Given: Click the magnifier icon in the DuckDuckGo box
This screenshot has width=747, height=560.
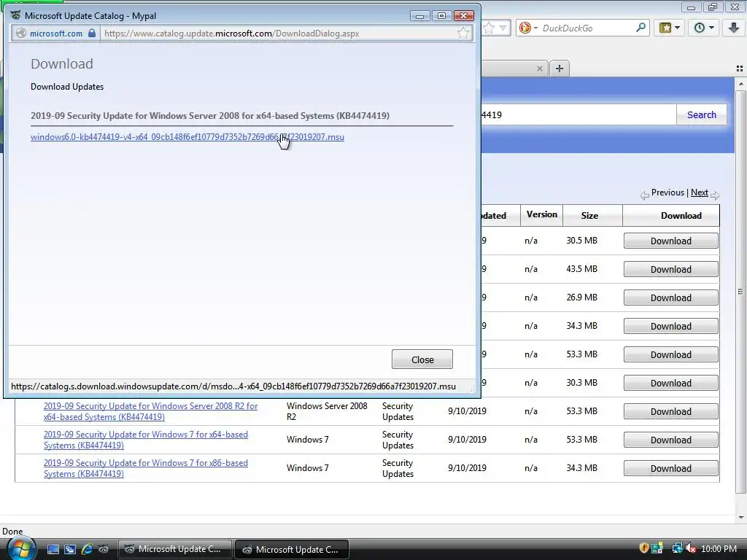Looking at the screenshot, I should [640, 28].
